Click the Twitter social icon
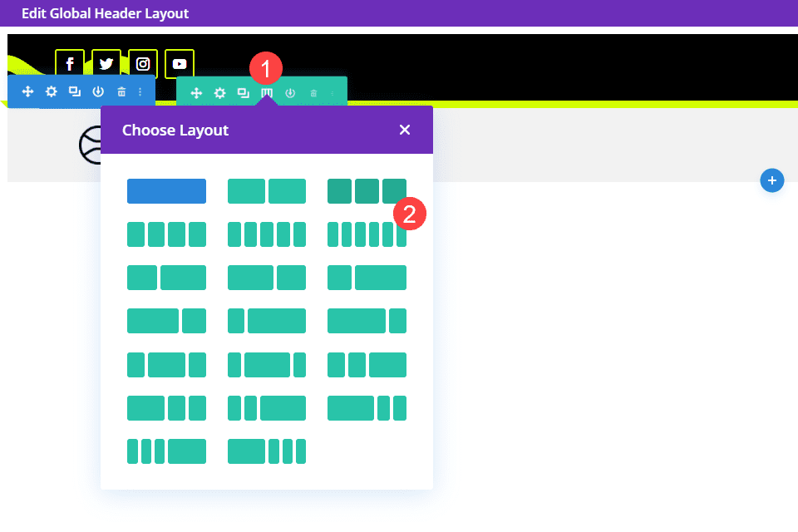Viewport: 798px width, 532px height. point(106,64)
